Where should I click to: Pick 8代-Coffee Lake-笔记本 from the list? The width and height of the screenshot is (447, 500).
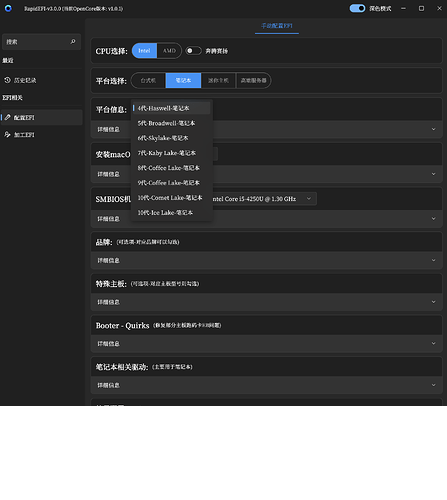172,168
